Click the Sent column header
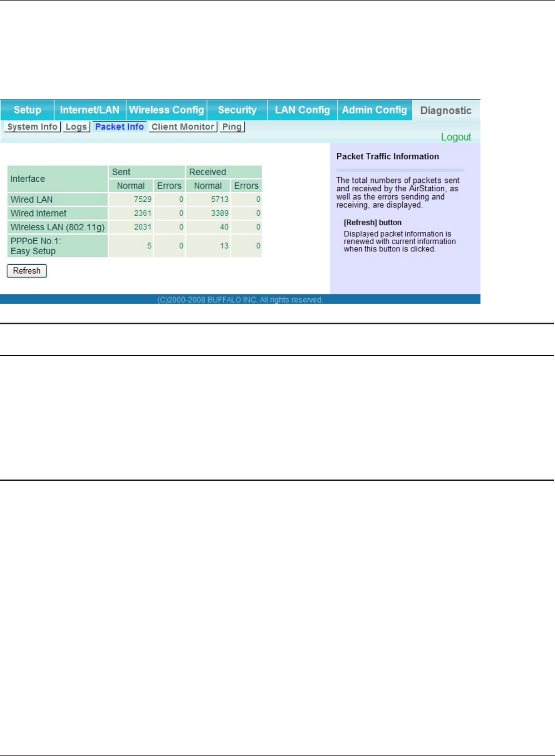The image size is (555, 756). 147,172
